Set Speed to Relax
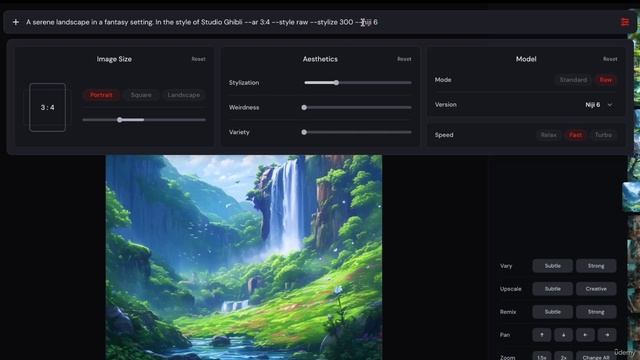 coord(549,135)
